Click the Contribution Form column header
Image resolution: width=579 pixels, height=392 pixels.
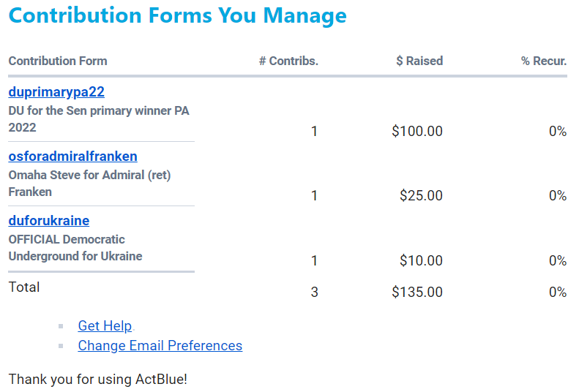click(58, 61)
